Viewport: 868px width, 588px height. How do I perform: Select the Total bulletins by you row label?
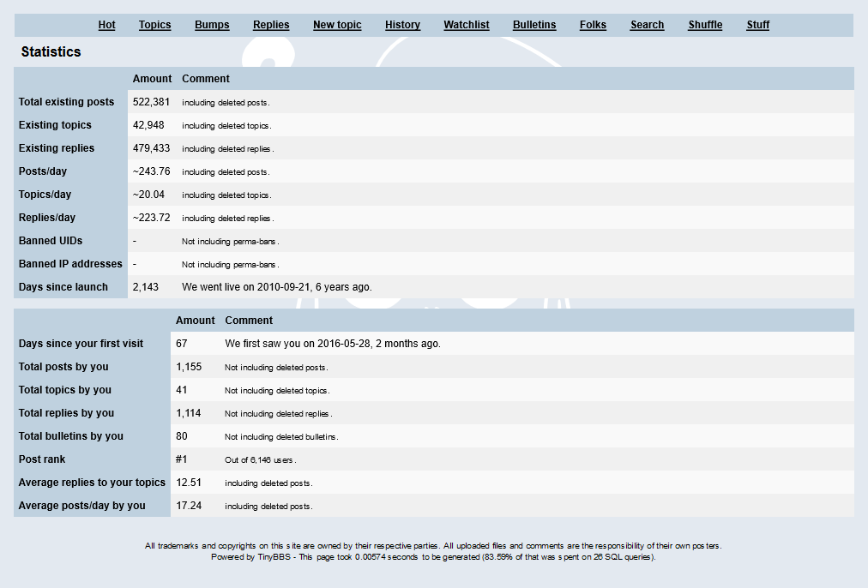tap(71, 436)
